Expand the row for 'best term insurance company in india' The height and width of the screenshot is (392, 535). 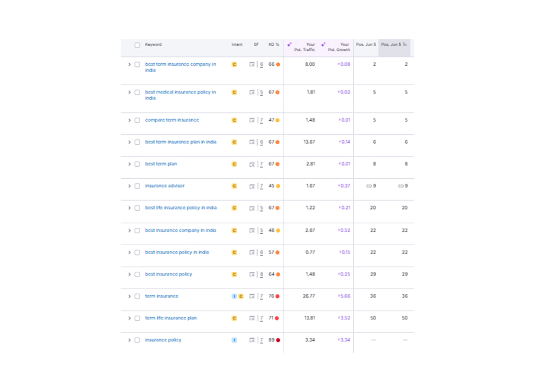click(x=129, y=64)
